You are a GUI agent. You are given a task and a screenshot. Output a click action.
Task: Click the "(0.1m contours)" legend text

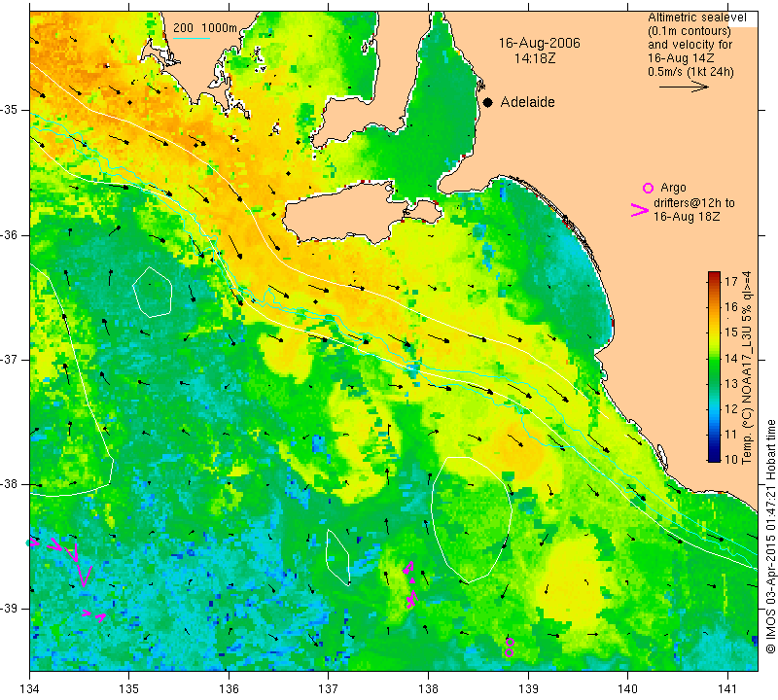click(690, 31)
